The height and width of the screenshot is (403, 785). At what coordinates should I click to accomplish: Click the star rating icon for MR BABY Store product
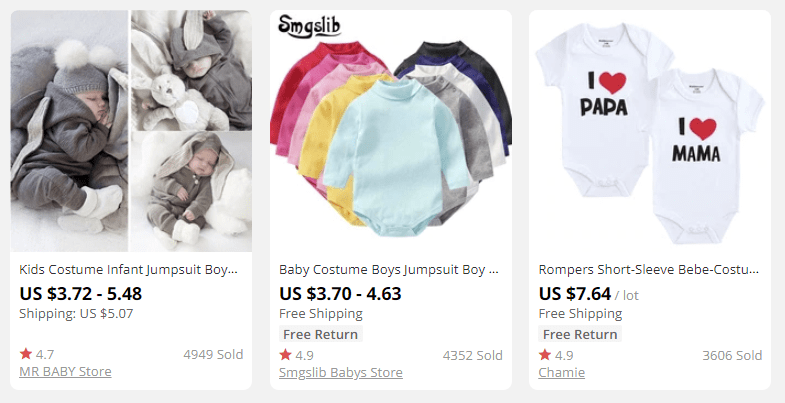[x=25, y=354]
